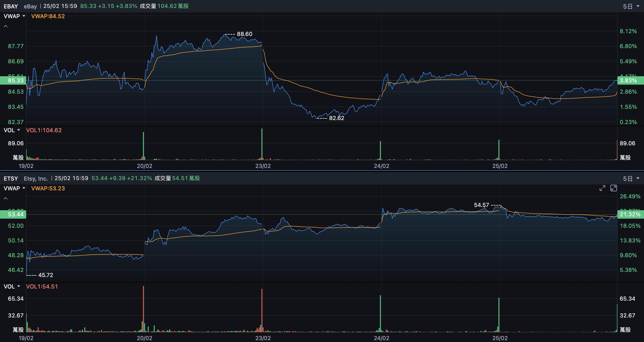
Task: Collapse the ETSY indicator panel chevron
Action: [x=6, y=198]
